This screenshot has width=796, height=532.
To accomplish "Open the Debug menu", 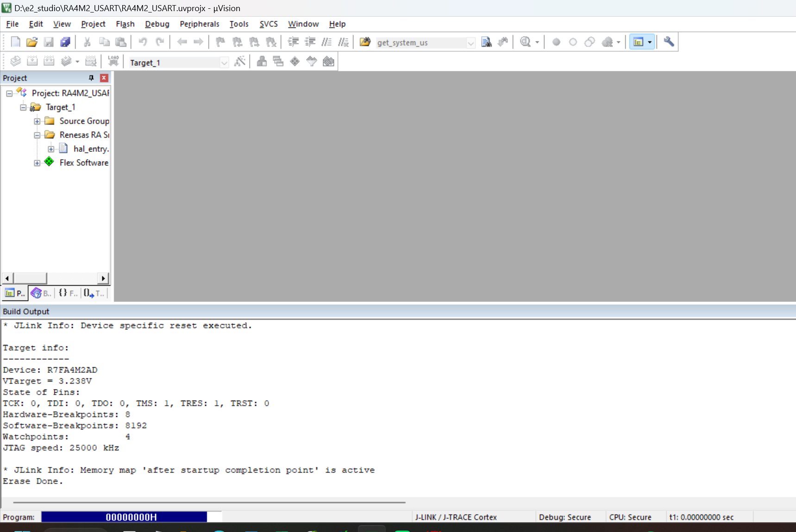I will point(157,24).
